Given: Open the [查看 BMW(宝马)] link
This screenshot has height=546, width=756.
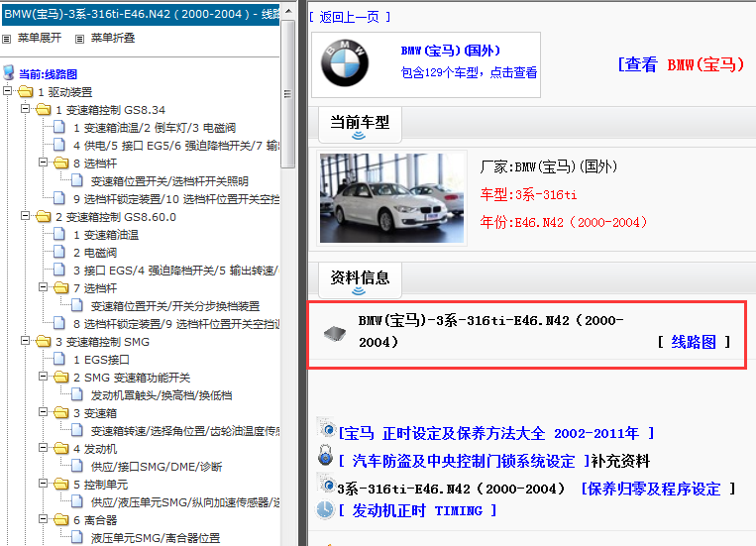Looking at the screenshot, I should [x=682, y=64].
